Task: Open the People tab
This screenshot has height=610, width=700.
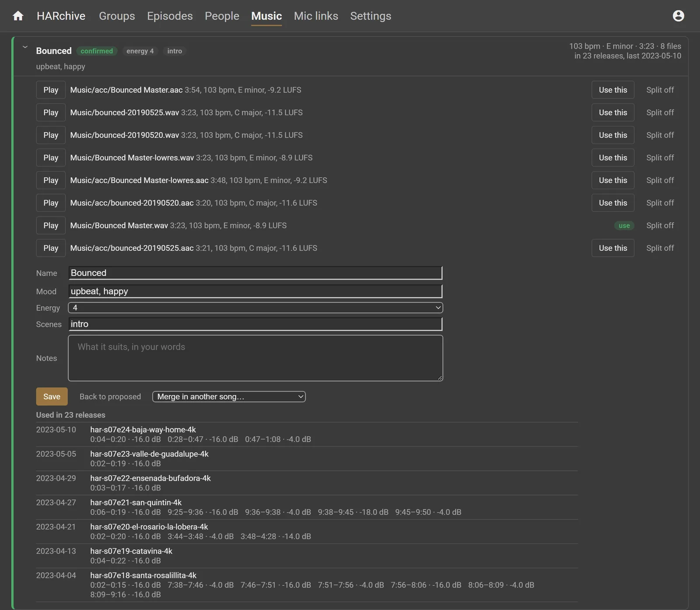Action: pos(222,16)
